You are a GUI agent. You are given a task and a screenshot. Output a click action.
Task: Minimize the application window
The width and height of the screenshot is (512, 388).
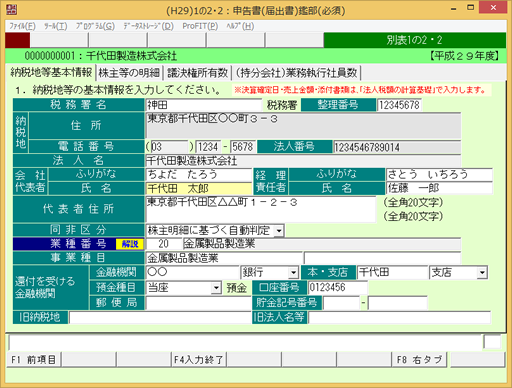(453, 8)
